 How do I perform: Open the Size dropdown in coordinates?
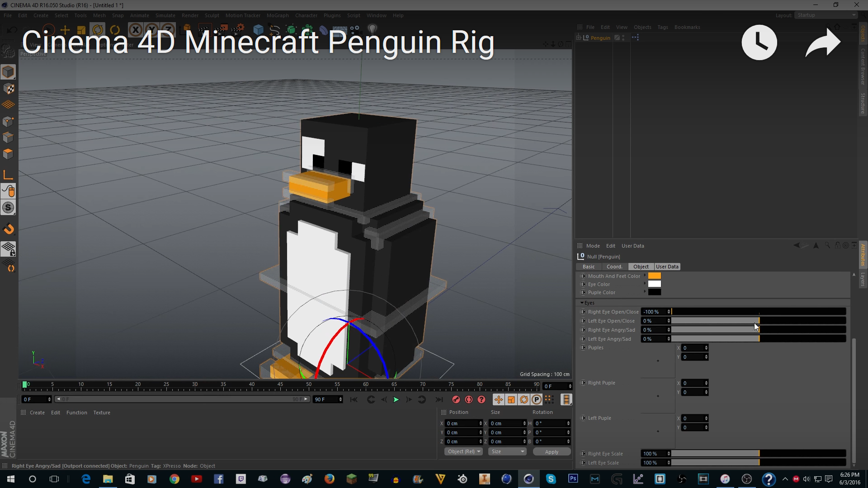pos(507,451)
